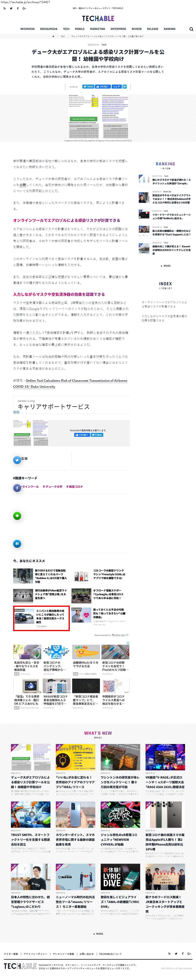Go to home via breadcrumb house icon

(53, 36)
